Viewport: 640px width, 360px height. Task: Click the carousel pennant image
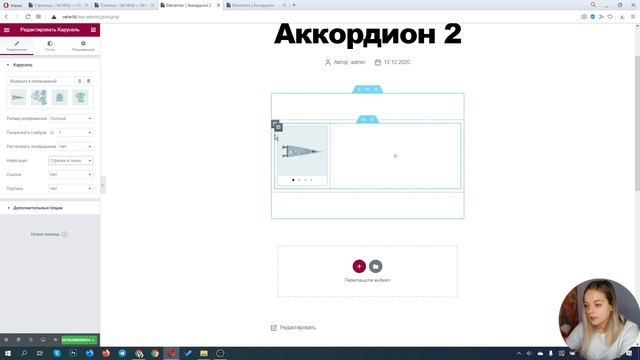click(302, 151)
